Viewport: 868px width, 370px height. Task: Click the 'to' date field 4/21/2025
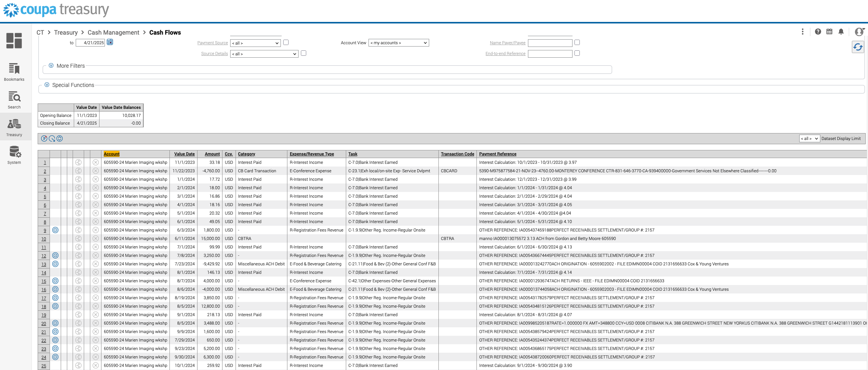90,43
